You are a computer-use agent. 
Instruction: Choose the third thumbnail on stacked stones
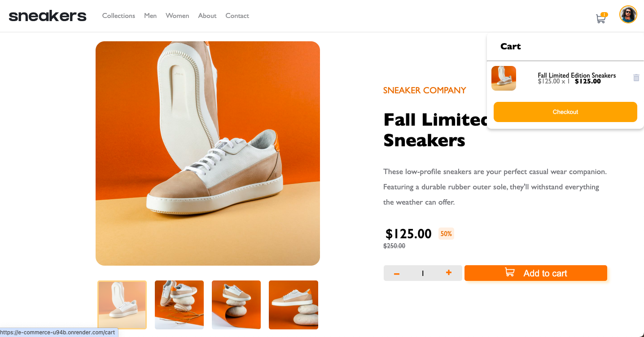click(236, 305)
